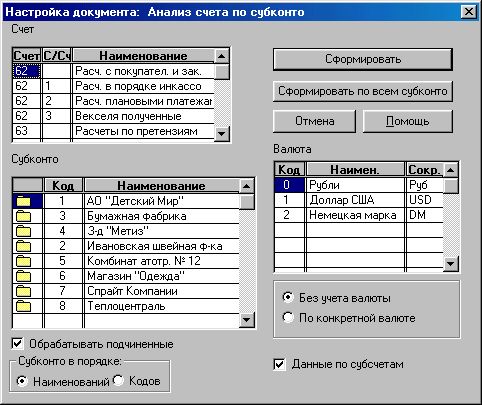The image size is (482, 405).
Task: Choose Кодов sort order radio button
Action: tap(118, 380)
